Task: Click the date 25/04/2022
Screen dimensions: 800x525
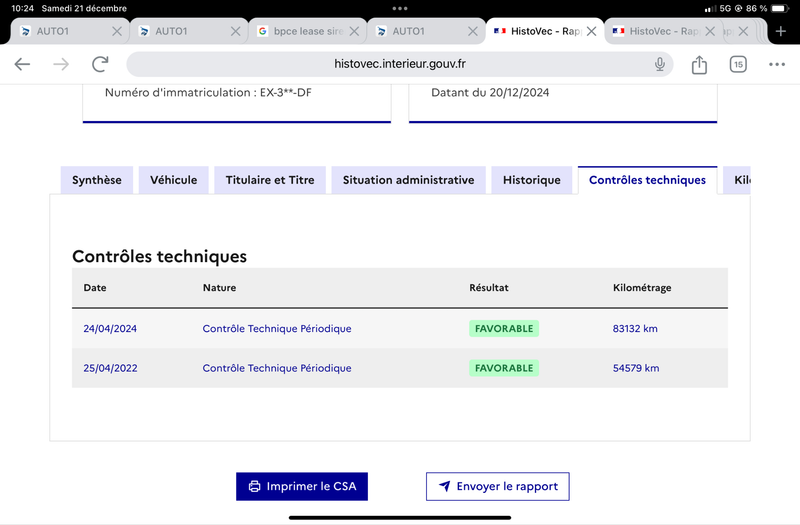Action: pyautogui.click(x=110, y=368)
